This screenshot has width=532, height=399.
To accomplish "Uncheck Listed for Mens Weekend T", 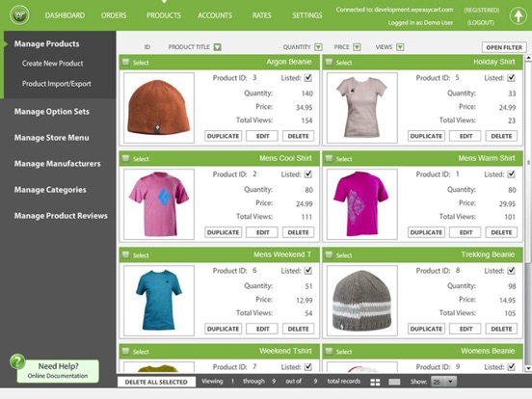I will tap(308, 271).
